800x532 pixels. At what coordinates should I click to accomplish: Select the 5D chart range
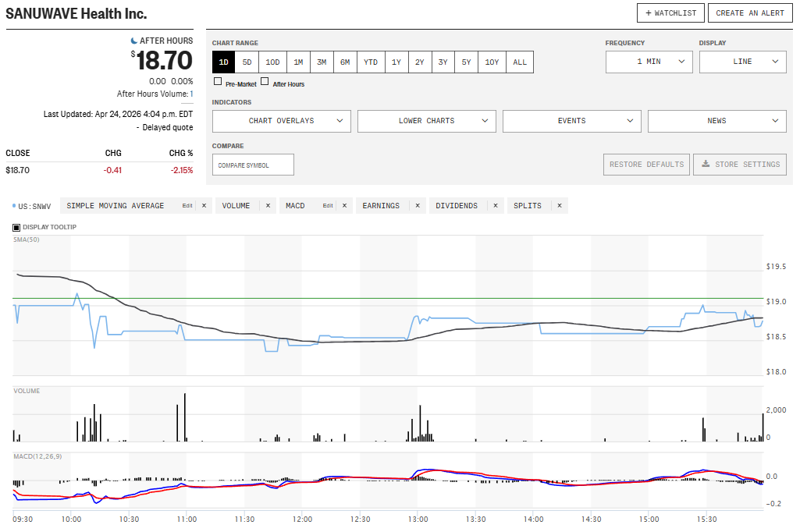tap(247, 62)
